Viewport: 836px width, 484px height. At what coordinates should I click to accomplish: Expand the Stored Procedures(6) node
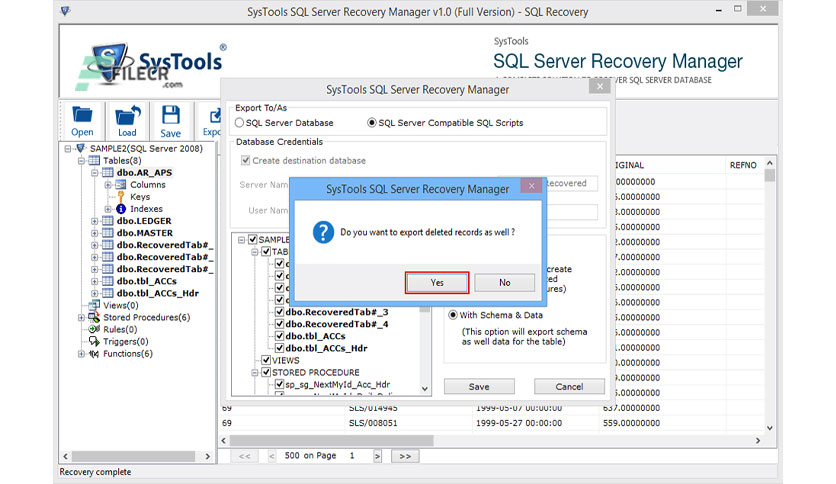point(81,317)
